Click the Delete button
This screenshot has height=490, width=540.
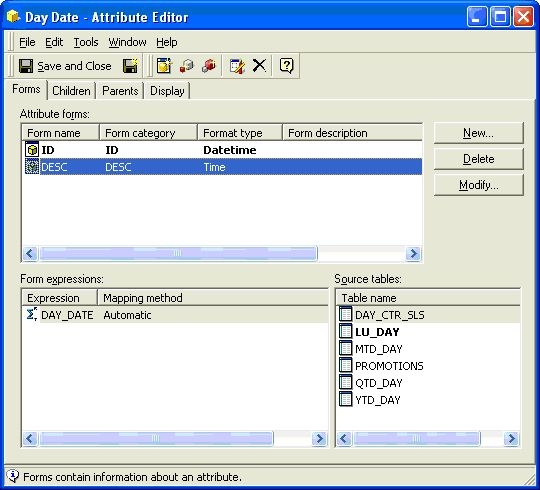pyautogui.click(x=478, y=159)
